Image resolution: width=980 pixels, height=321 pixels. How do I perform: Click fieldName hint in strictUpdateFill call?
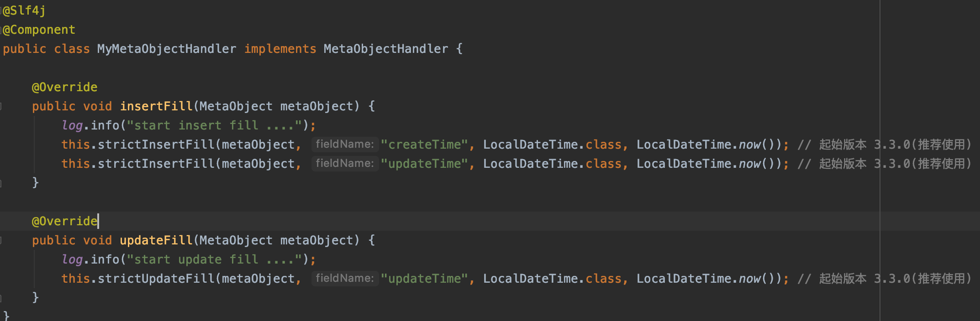tap(345, 279)
